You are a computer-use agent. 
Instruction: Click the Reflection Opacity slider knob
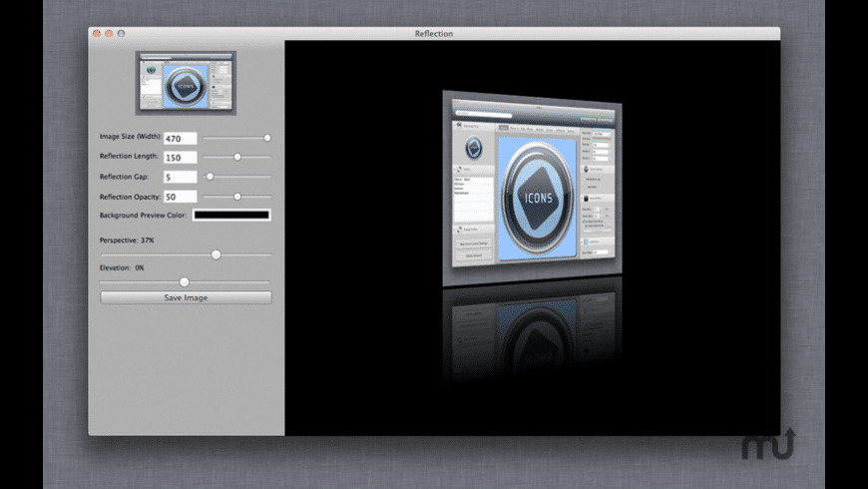[237, 197]
